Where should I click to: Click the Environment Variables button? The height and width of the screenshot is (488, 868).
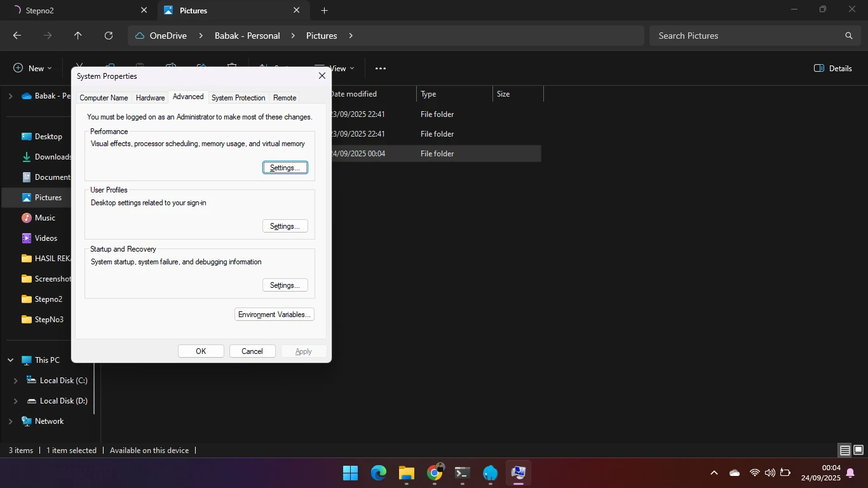[x=274, y=315]
